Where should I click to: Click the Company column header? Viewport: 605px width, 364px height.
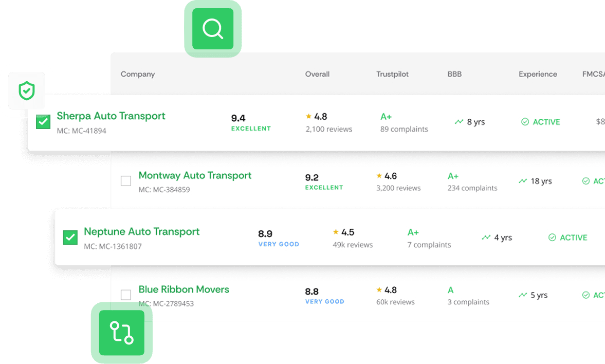[138, 74]
